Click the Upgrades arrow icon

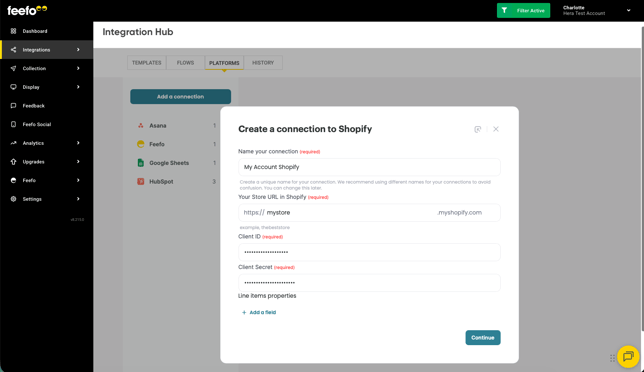pos(14,162)
